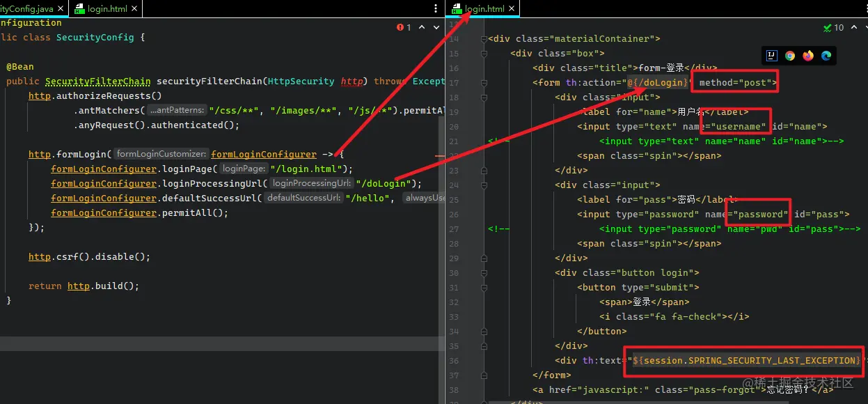This screenshot has height=404, width=868.
Task: Close login.html tab in right pane
Action: click(512, 9)
